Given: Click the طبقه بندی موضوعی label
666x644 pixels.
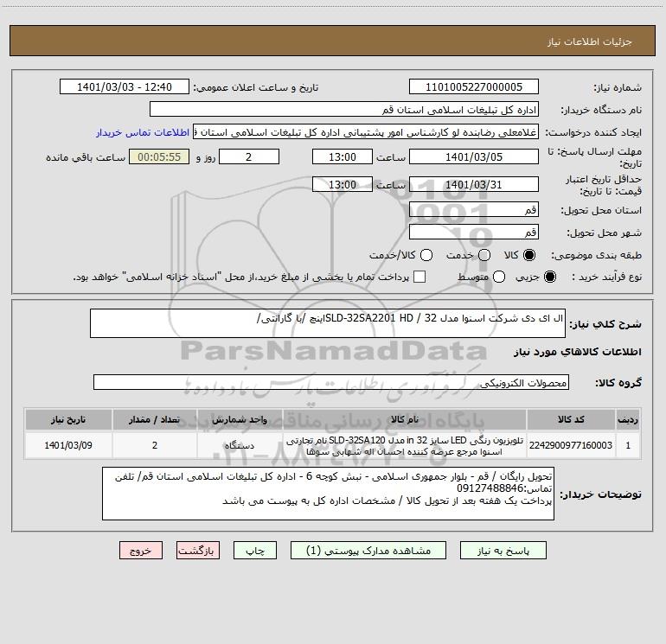Looking at the screenshot, I should pos(596,255).
